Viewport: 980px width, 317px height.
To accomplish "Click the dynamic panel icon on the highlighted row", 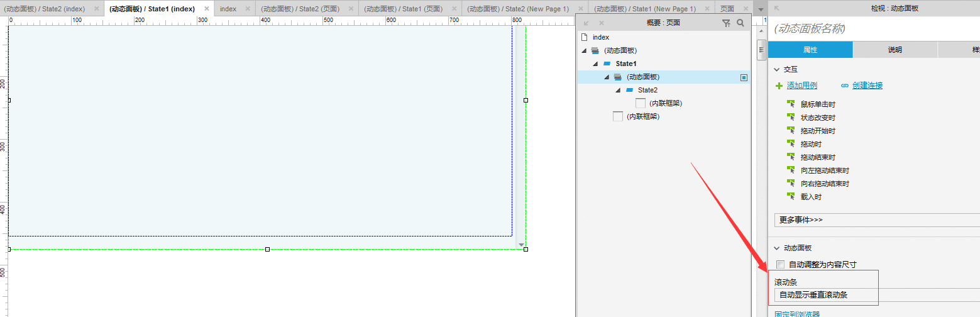I will click(618, 77).
